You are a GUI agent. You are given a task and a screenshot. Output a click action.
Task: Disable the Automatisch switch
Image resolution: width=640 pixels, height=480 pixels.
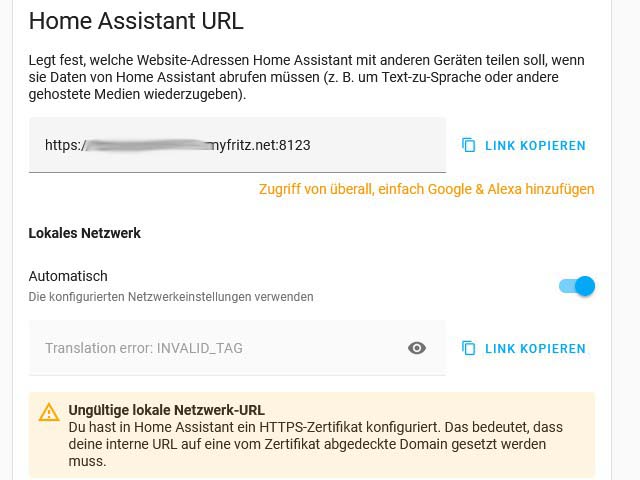577,286
